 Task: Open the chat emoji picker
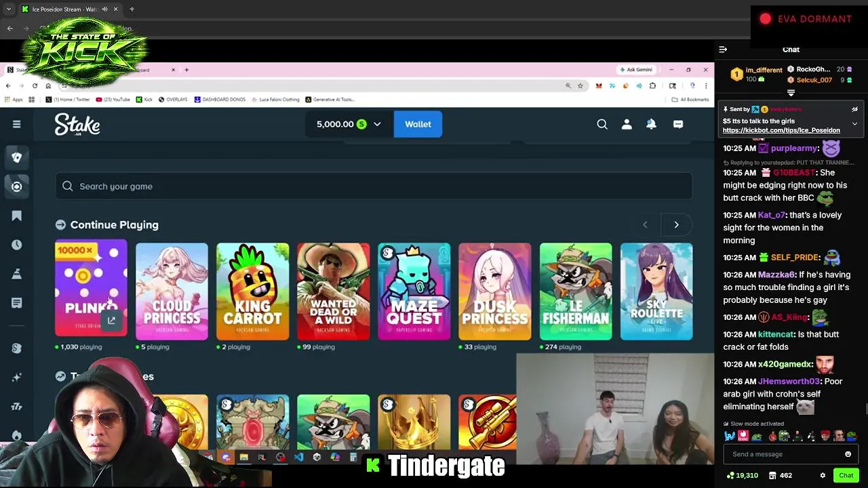(x=848, y=454)
